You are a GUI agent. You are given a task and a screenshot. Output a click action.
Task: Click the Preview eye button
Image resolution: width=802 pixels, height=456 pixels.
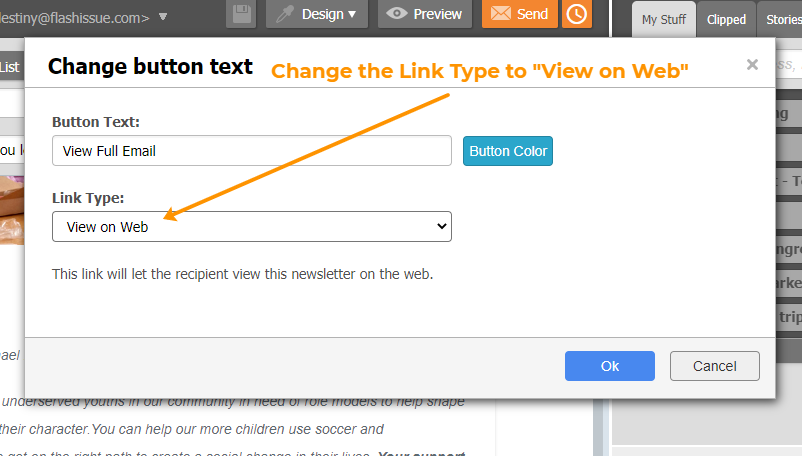pyautogui.click(x=425, y=14)
